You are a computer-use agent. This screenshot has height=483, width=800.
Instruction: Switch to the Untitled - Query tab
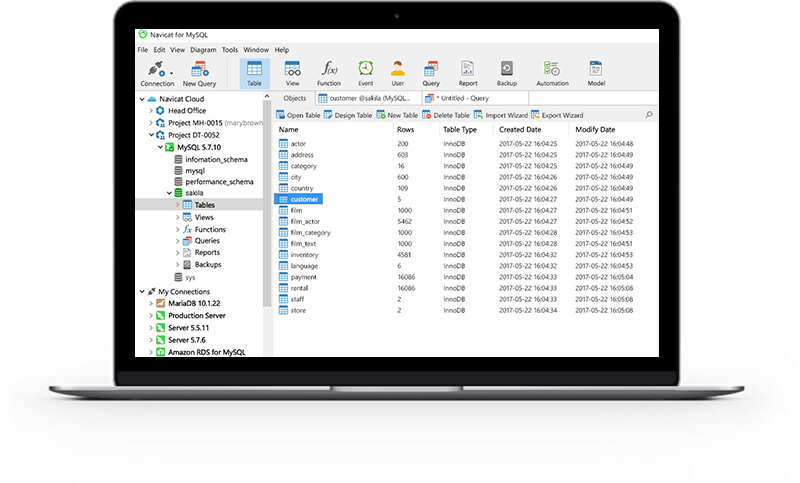[475, 98]
